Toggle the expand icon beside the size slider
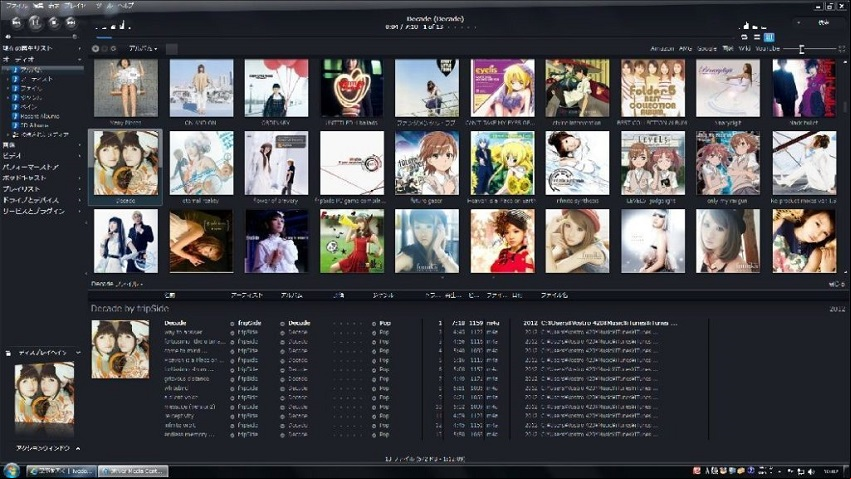851x479 pixels. coord(842,49)
